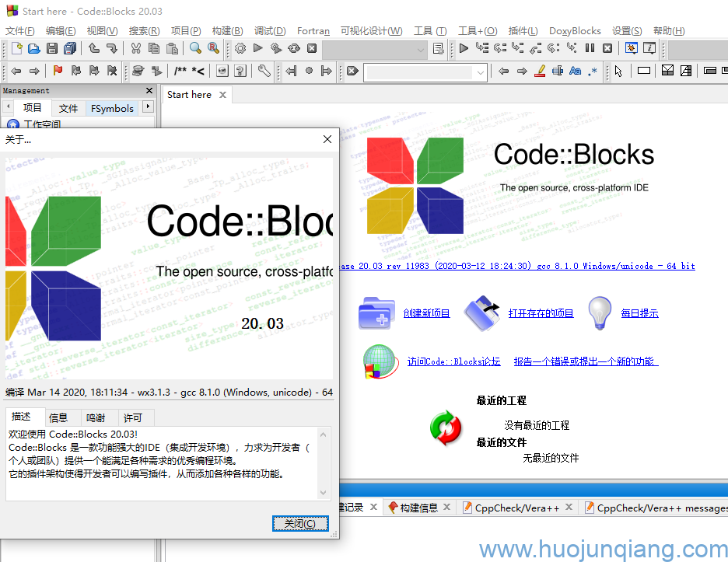Image resolution: width=728 pixels, height=562 pixels.
Task: Expand the incremental search history dropdown
Action: point(481,72)
